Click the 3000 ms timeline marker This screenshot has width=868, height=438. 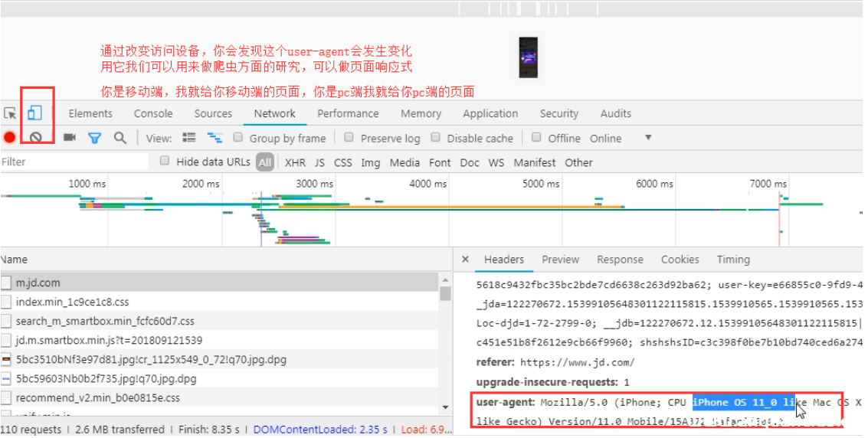[314, 184]
